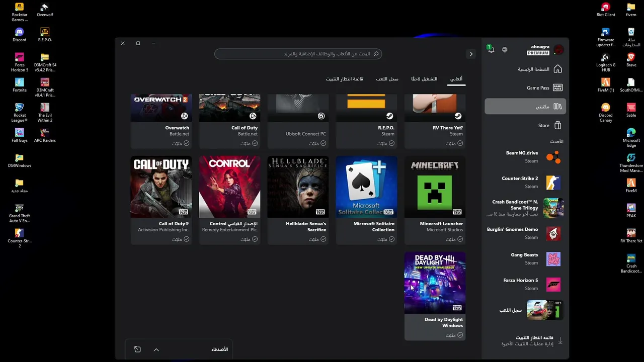Open Counter-Strike 2 in recent sidebar list
The image size is (644, 362).
[525, 182]
